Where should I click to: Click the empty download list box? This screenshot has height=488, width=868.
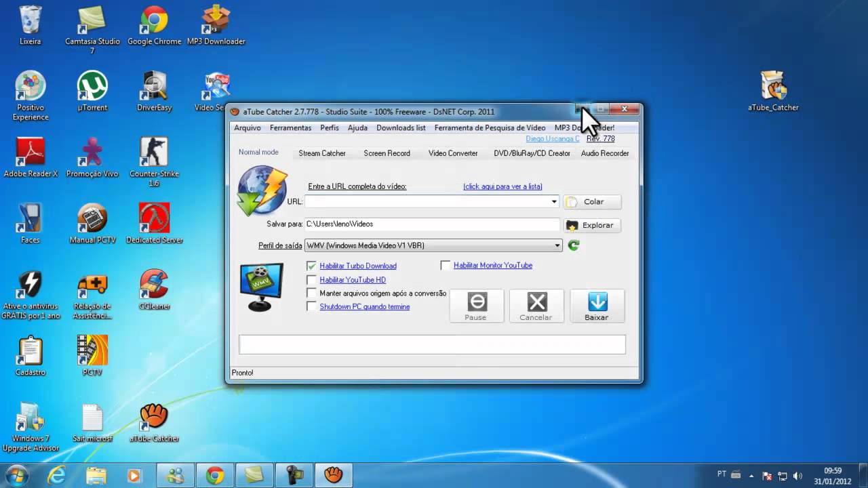pos(432,344)
